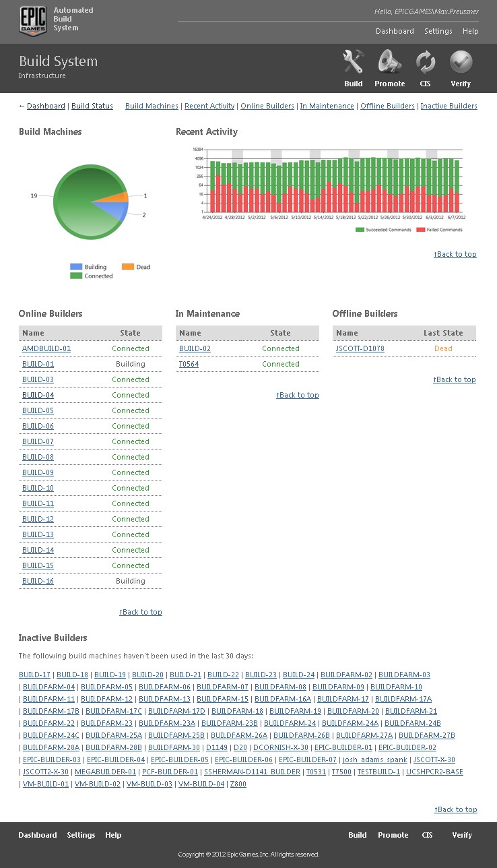Open Settings in the footer

(x=81, y=835)
